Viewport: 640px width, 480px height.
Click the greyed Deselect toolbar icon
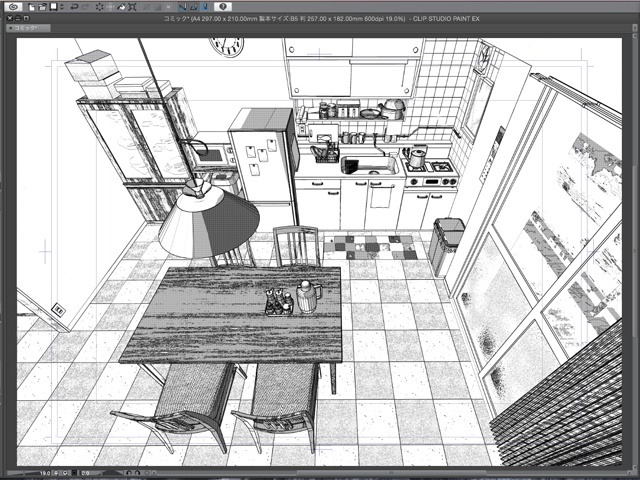[x=158, y=7]
